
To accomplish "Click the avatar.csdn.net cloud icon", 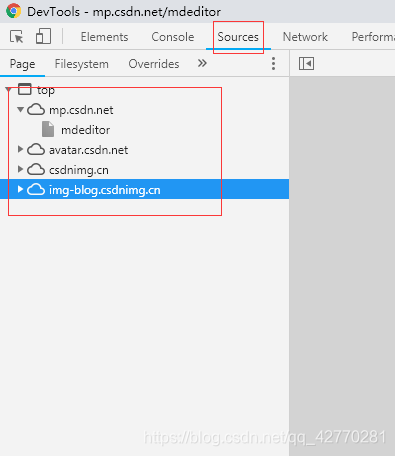I will click(x=36, y=149).
